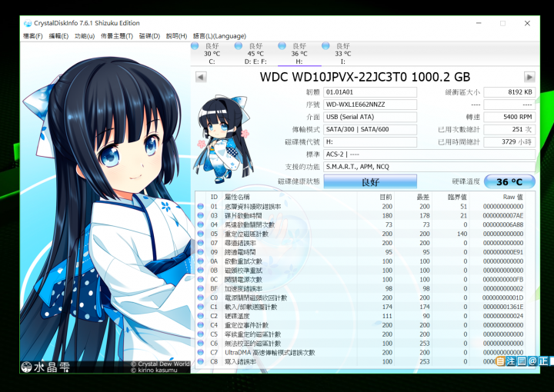
Task: Click status orb for attribute ID 09
Action: [201, 252]
